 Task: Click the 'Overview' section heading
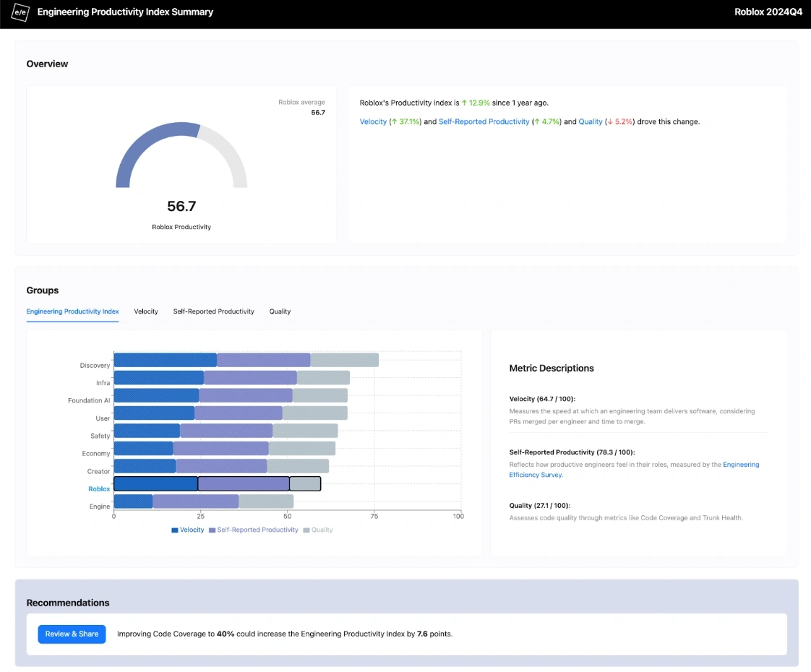pyautogui.click(x=47, y=64)
